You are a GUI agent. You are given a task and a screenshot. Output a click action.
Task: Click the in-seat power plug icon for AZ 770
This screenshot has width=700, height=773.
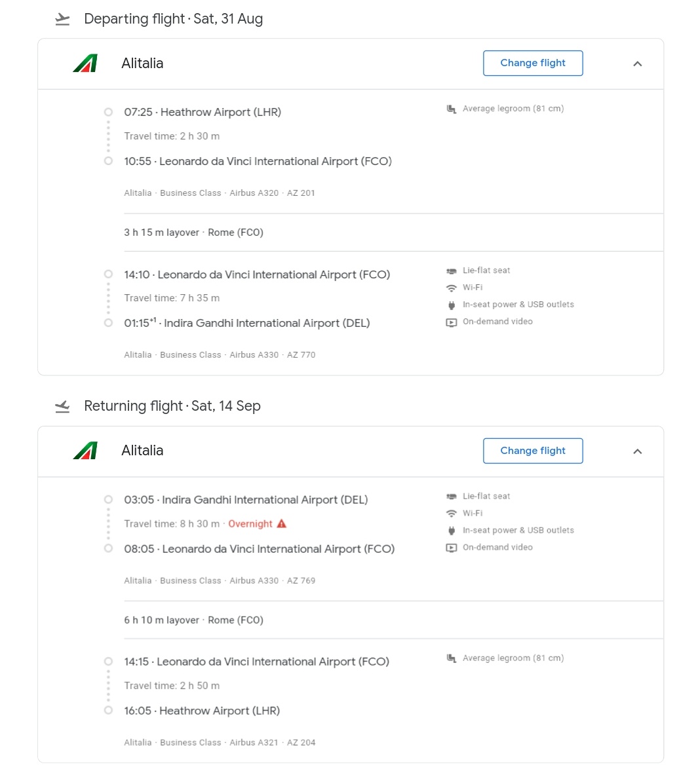pyautogui.click(x=451, y=305)
